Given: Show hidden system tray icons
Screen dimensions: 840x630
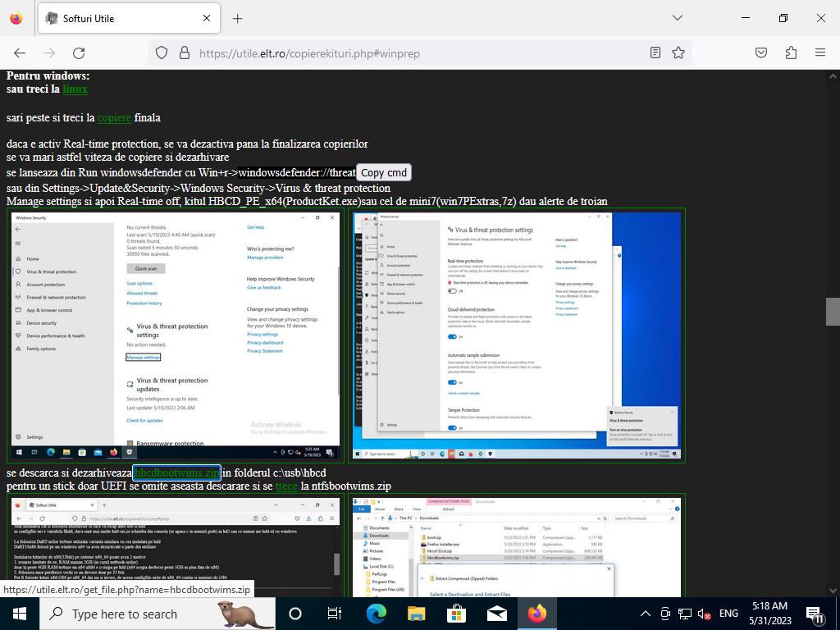Looking at the screenshot, I should [645, 614].
